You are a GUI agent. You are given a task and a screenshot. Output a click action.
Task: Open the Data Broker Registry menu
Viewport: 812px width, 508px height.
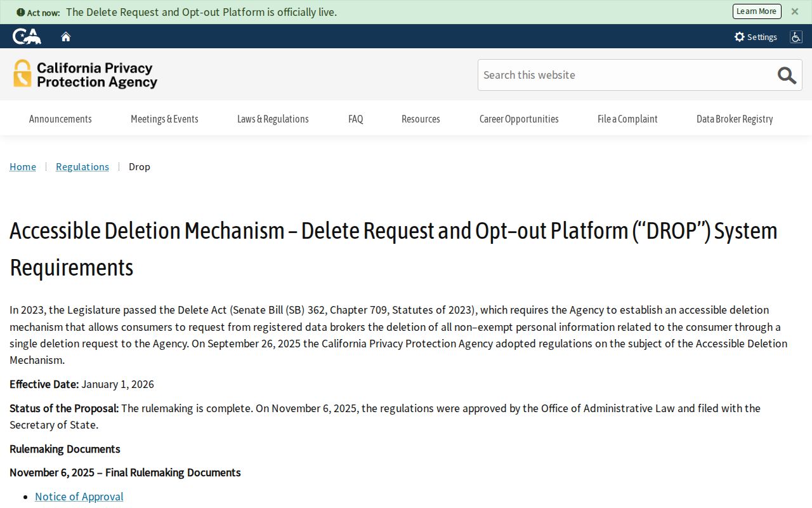[735, 119]
